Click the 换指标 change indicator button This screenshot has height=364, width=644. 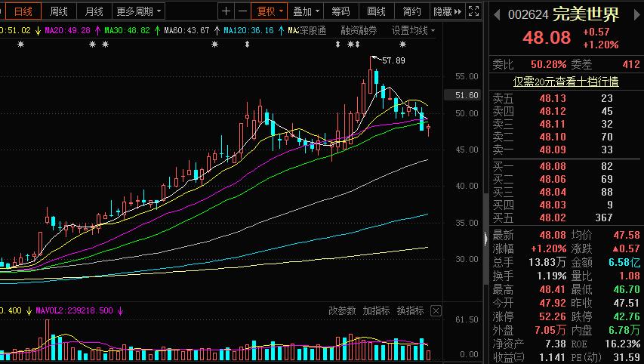click(411, 310)
